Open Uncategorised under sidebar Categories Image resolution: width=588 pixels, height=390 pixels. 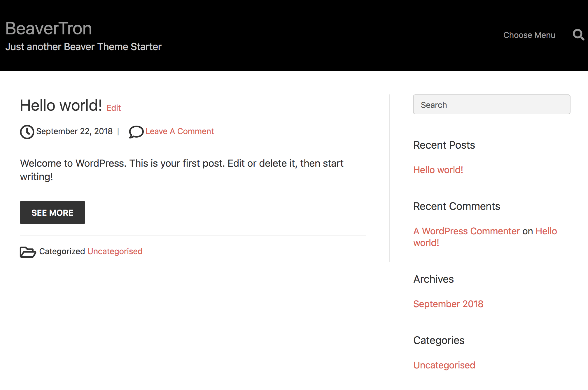(x=444, y=365)
